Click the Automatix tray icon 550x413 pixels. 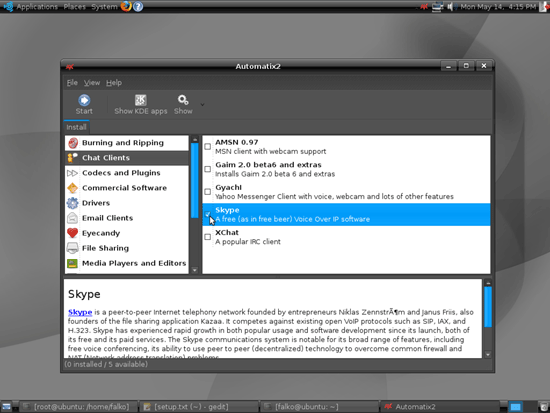coord(424,6)
